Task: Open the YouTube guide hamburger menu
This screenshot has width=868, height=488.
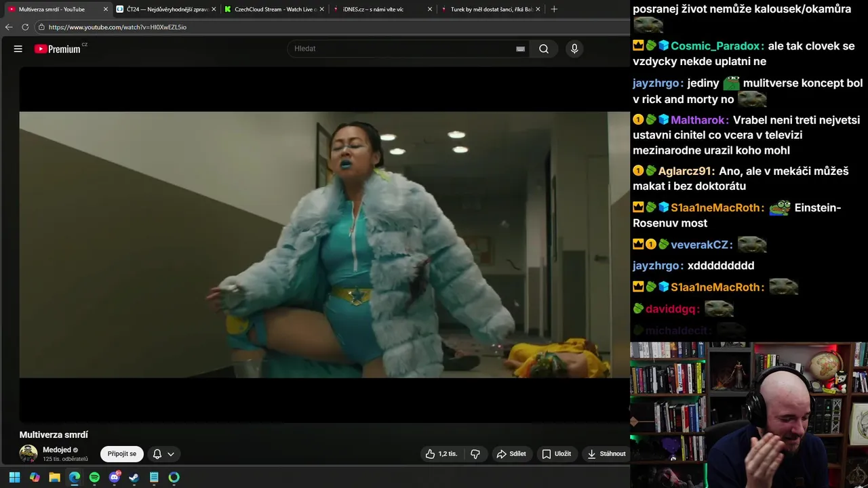Action: point(18,49)
